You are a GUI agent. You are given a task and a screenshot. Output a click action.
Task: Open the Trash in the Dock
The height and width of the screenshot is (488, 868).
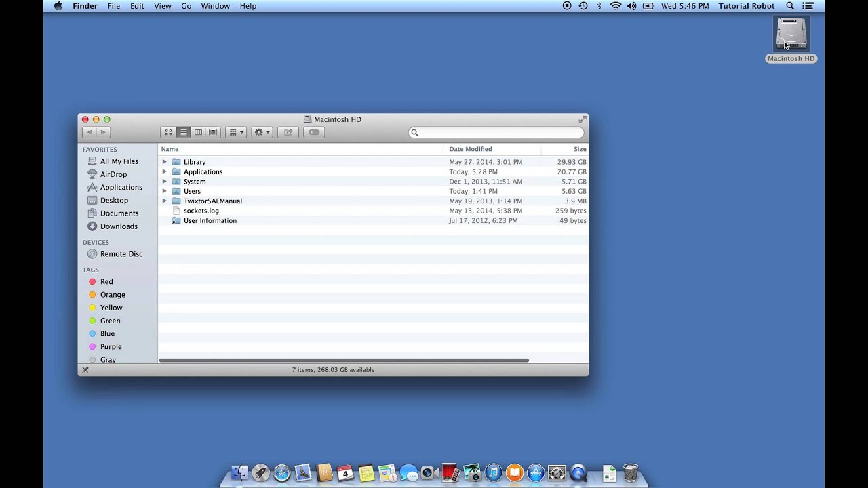[631, 472]
